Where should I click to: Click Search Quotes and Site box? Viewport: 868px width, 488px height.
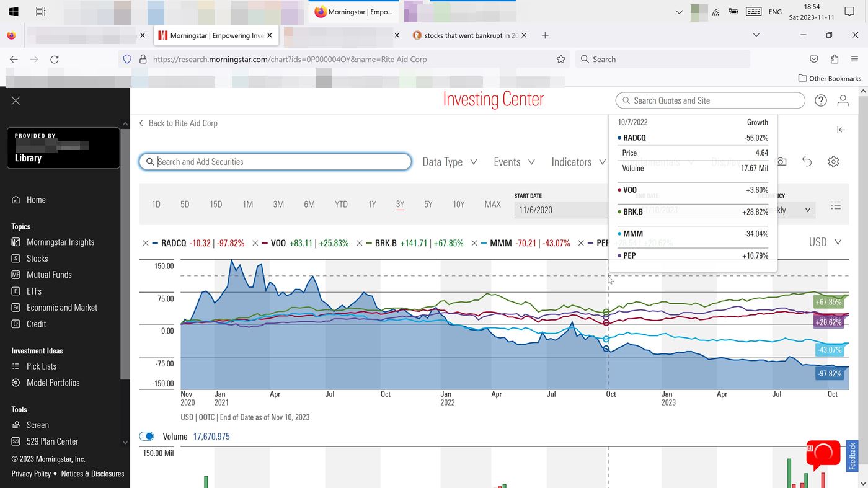click(x=711, y=100)
